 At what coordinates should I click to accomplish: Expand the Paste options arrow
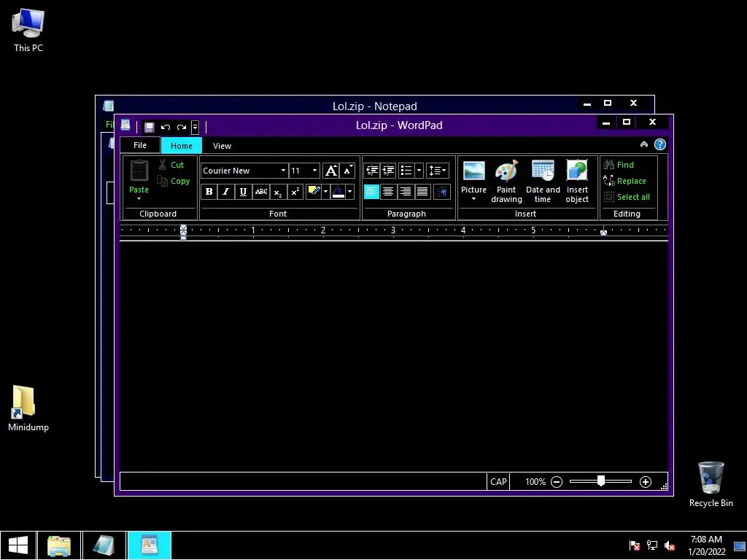[139, 198]
